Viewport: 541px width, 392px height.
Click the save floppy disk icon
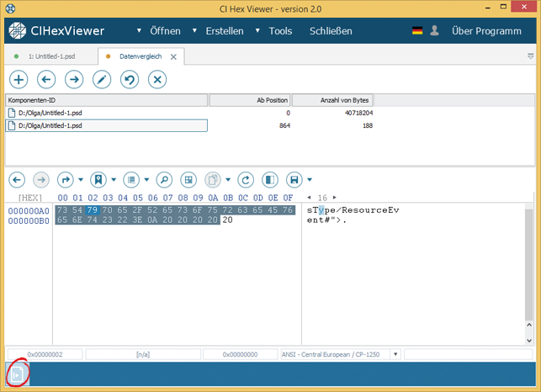click(x=294, y=180)
